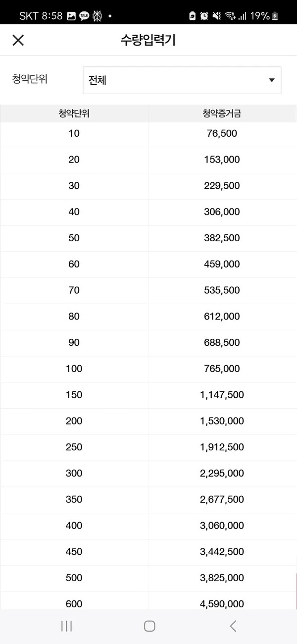Tap KakaoTalk notification icon in status bar
297x644 pixels.
click(x=85, y=16)
